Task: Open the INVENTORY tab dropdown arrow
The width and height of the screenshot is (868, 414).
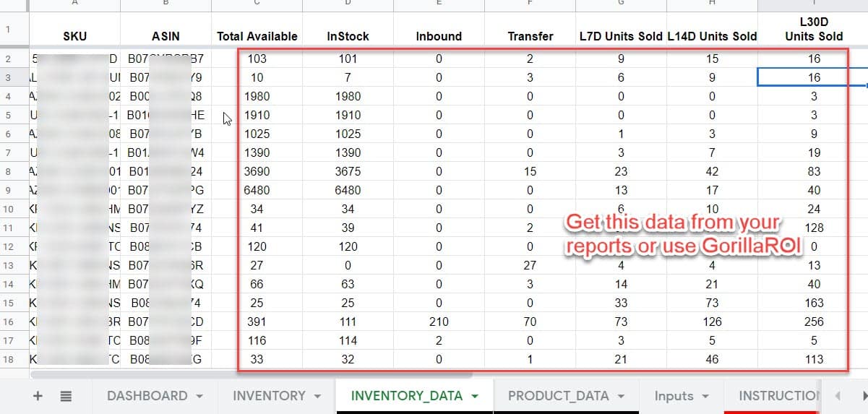Action: click(317, 397)
